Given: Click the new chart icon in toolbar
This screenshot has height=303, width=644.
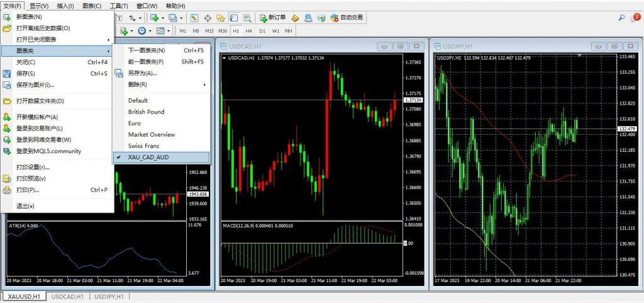Looking at the screenshot, I should tap(155, 18).
